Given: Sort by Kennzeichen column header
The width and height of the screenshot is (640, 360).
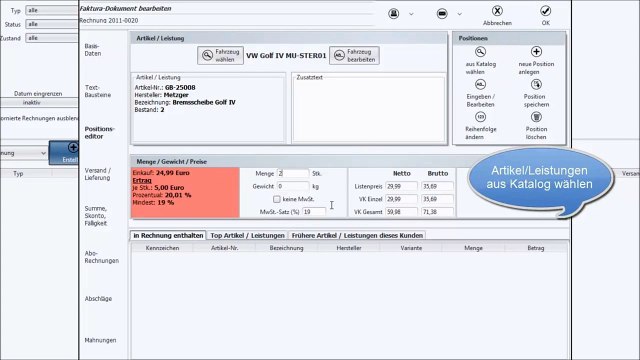Looking at the screenshot, I should click(x=162, y=248).
